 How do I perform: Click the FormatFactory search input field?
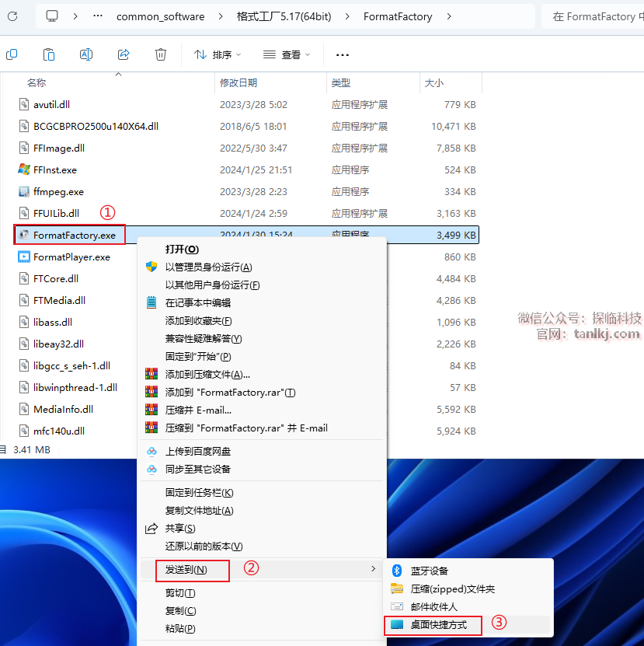coord(594,16)
